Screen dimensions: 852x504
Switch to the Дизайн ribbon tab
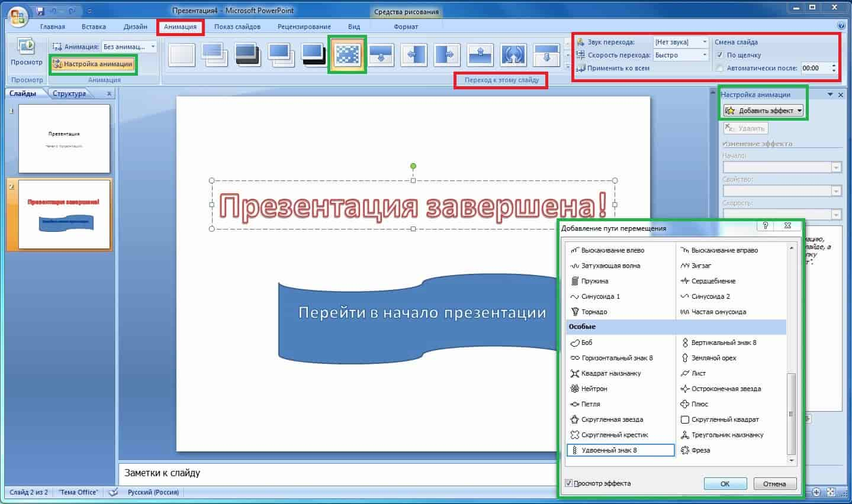136,27
